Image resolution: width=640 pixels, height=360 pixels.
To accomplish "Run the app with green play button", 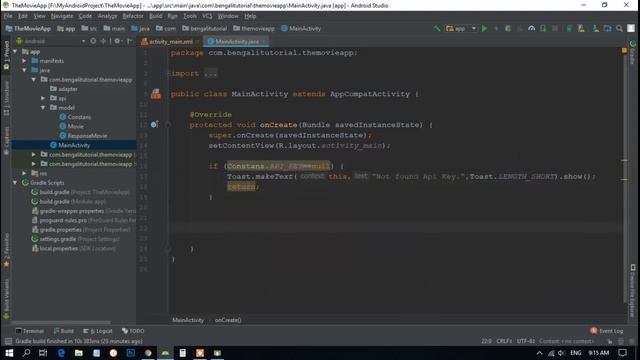I will (x=484, y=29).
